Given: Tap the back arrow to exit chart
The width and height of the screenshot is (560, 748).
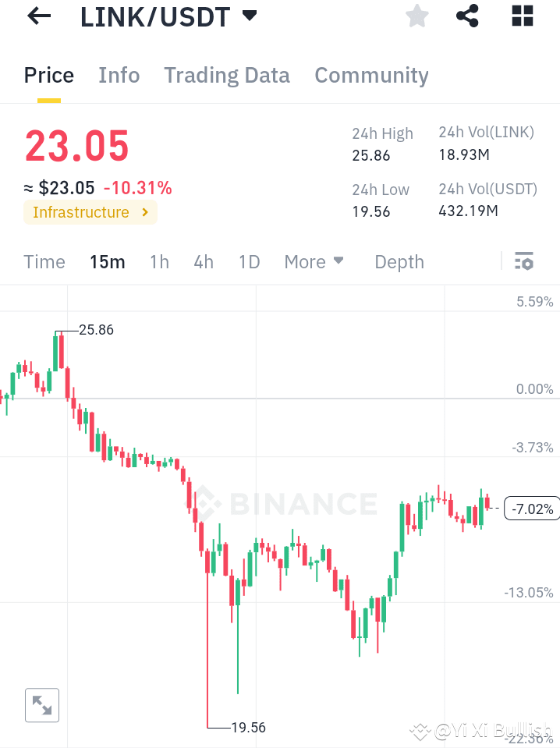Looking at the screenshot, I should (38, 16).
